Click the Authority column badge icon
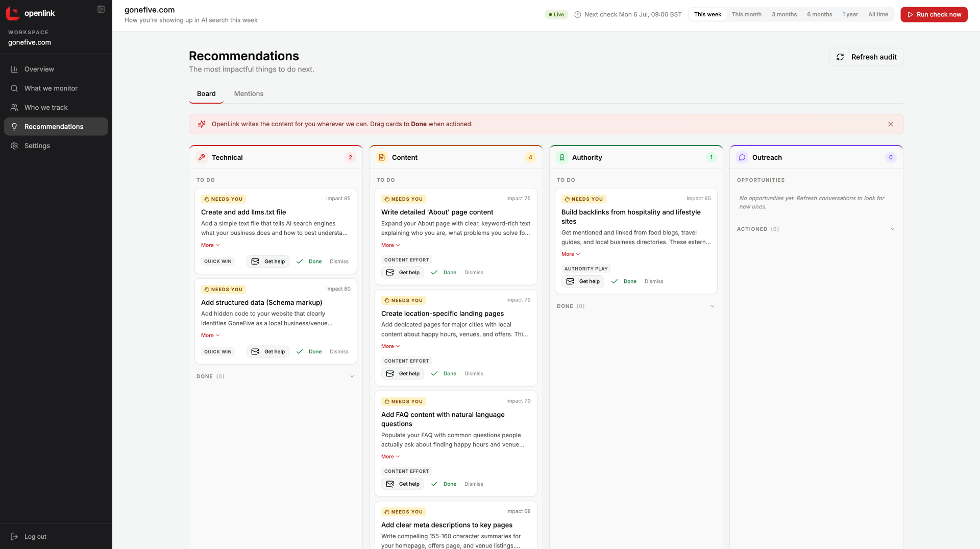Viewport: 980px width, 549px height. click(562, 157)
